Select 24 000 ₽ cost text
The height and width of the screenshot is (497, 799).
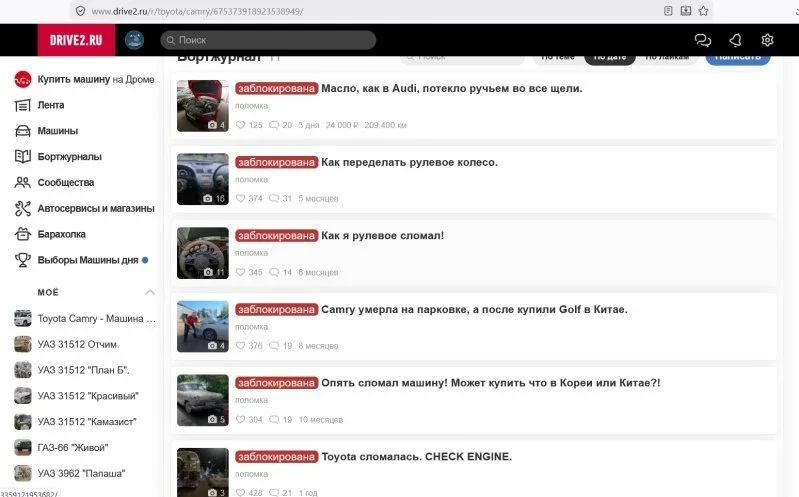click(342, 125)
